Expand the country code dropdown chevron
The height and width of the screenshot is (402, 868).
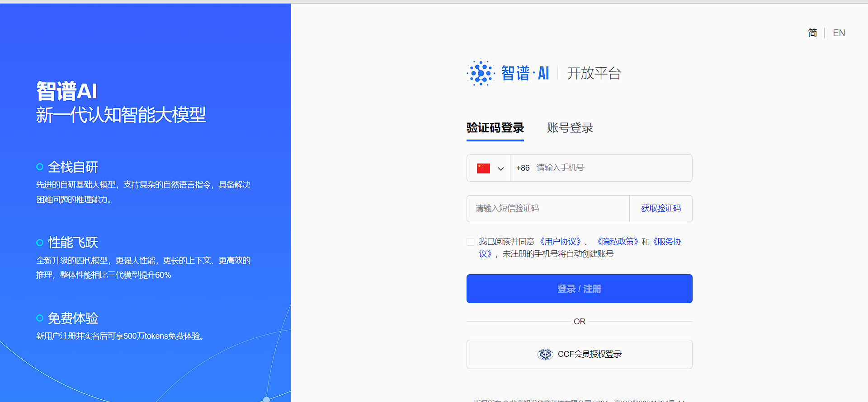click(x=500, y=168)
